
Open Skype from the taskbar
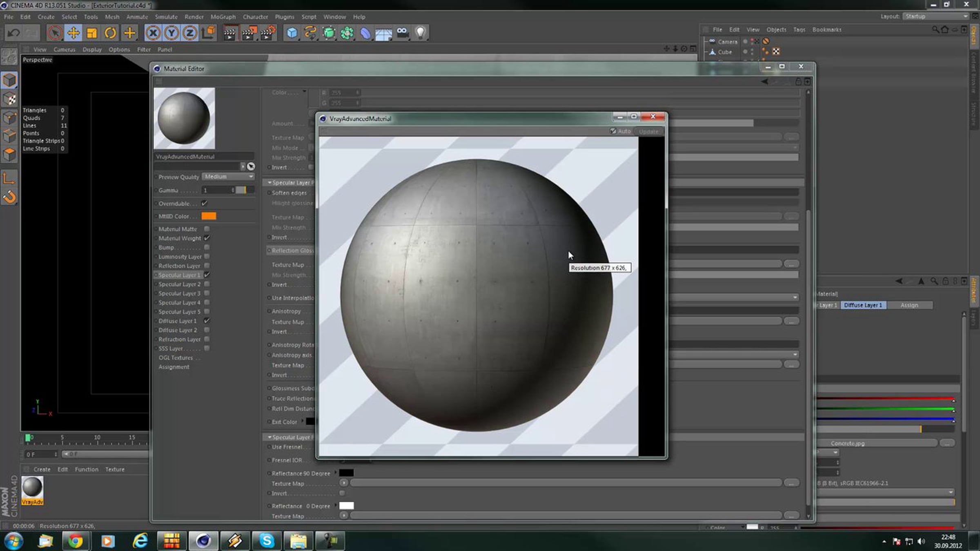pos(267,541)
